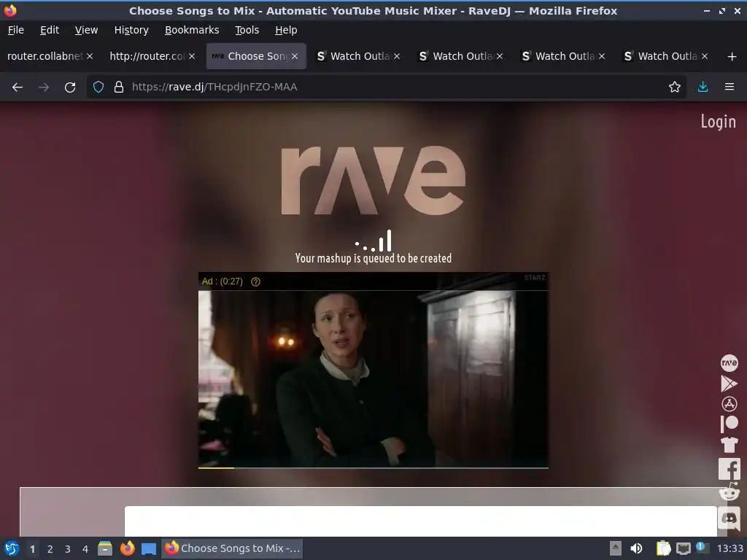Open the volume control in tray
Screen dimensions: 747x560
[x=636, y=548]
